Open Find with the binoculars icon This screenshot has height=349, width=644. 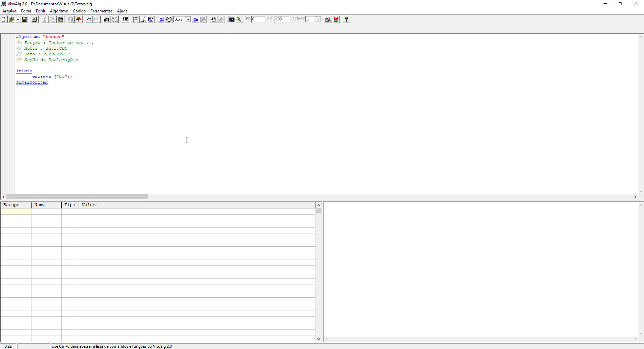click(107, 19)
